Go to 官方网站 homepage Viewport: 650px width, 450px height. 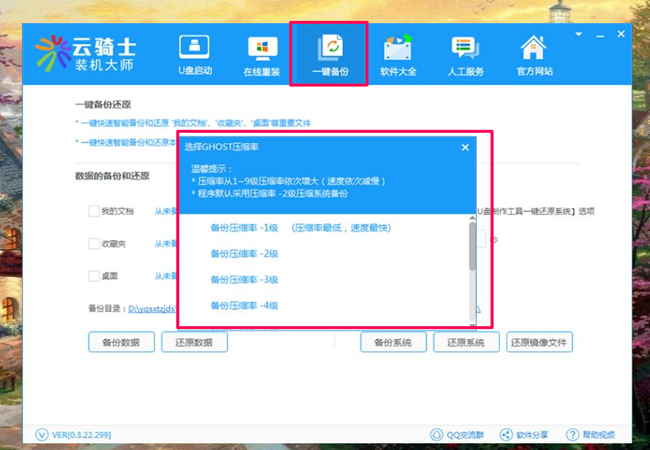point(534,56)
